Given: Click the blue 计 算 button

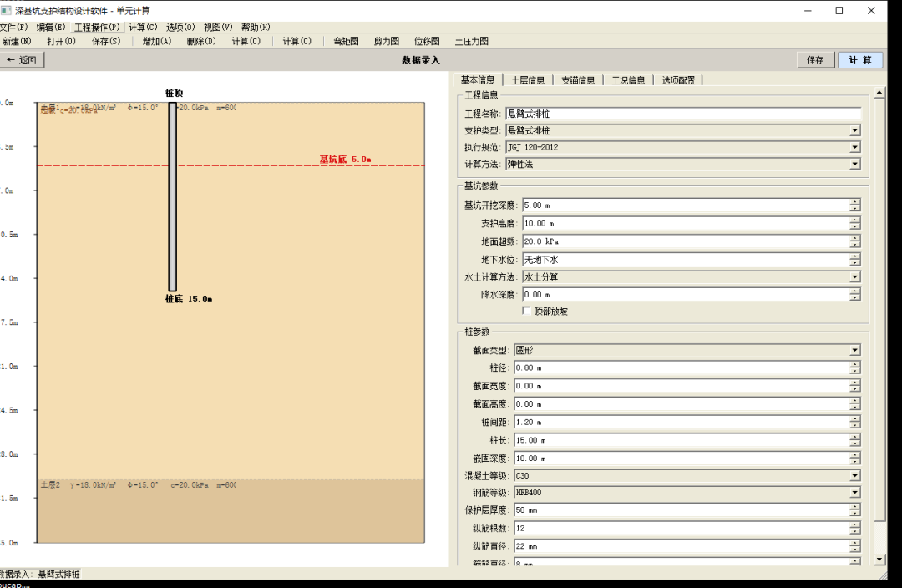Looking at the screenshot, I should pos(860,60).
